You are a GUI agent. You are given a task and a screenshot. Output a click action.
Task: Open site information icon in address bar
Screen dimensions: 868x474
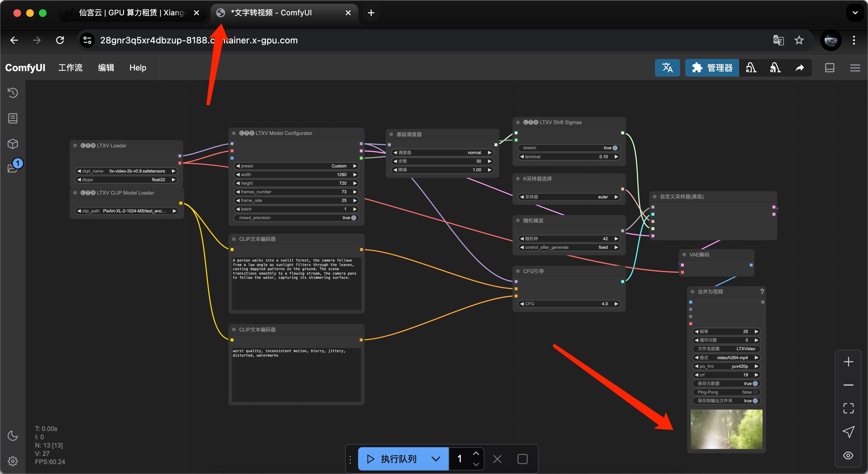(x=87, y=40)
